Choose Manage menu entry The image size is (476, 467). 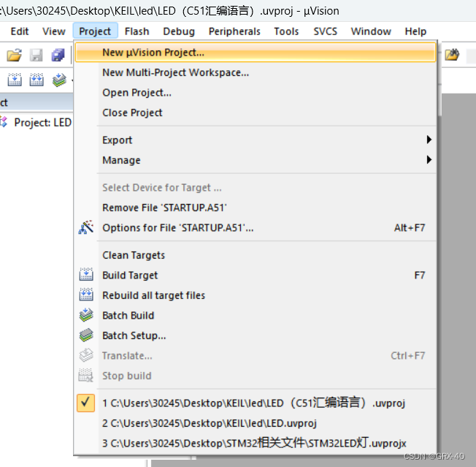[x=256, y=160]
